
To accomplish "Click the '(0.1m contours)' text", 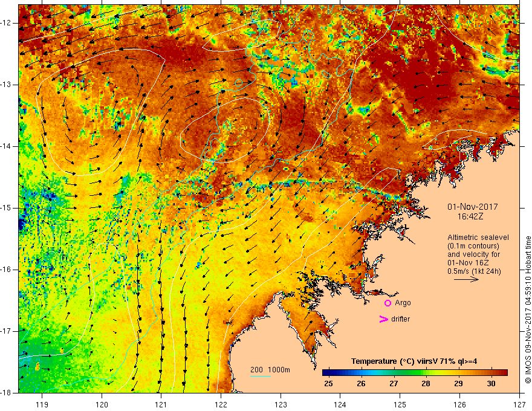I will 473,246.
